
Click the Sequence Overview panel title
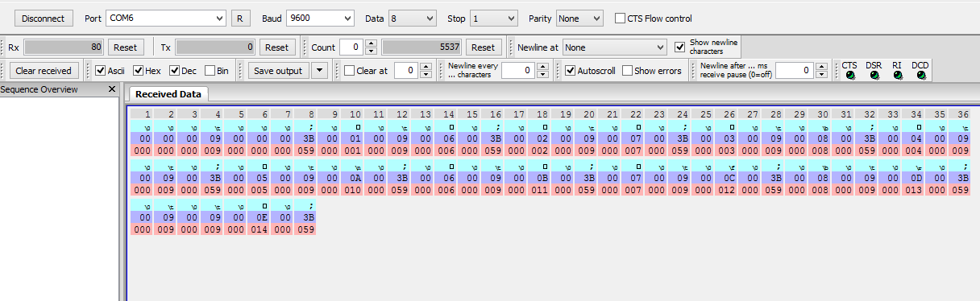pyautogui.click(x=39, y=89)
